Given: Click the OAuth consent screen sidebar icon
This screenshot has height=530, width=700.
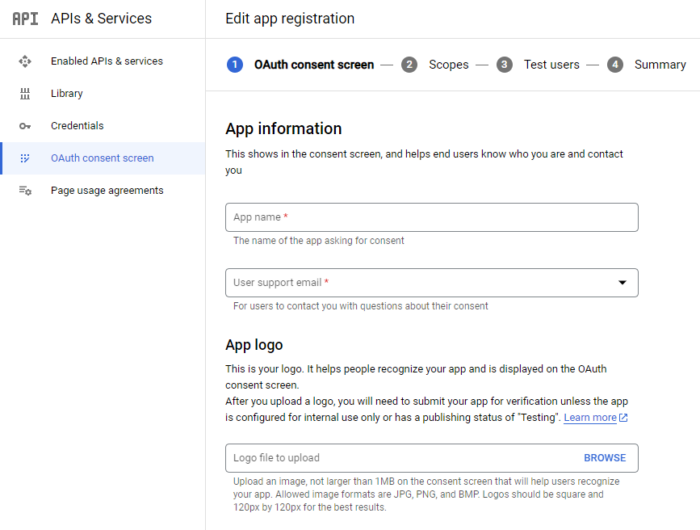Looking at the screenshot, I should [x=25, y=158].
